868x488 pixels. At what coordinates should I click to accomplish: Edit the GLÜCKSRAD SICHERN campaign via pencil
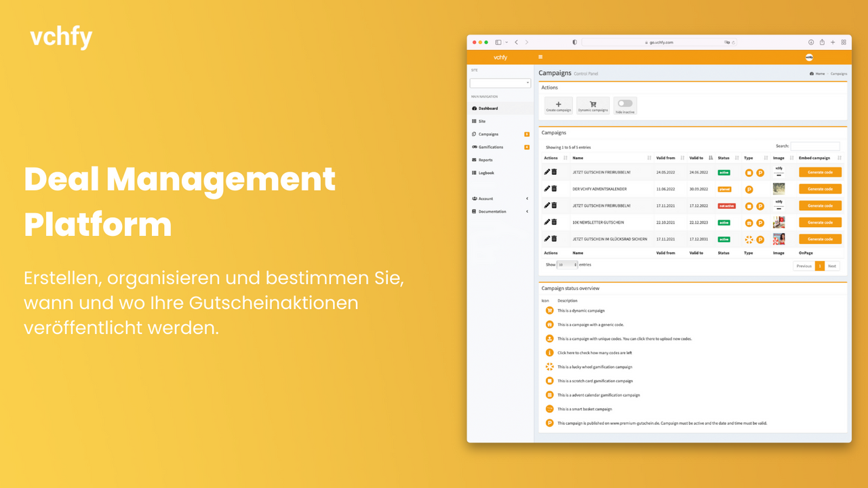tap(547, 239)
